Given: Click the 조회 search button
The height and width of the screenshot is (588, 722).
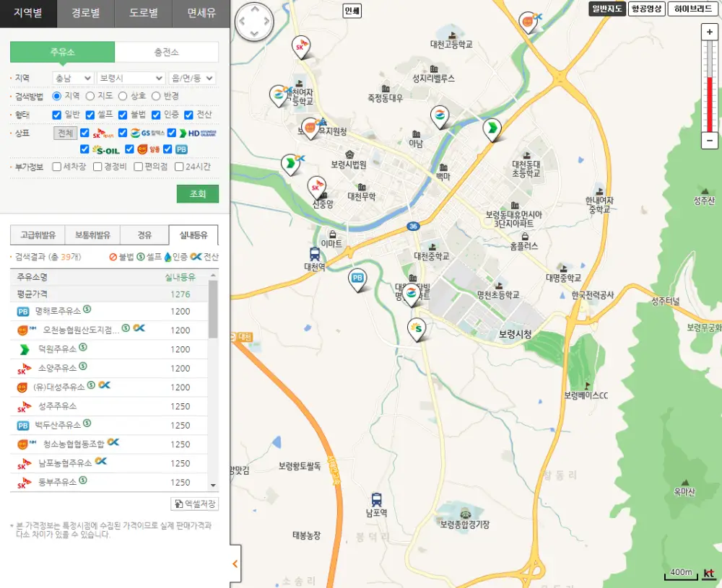Looking at the screenshot, I should tap(197, 195).
